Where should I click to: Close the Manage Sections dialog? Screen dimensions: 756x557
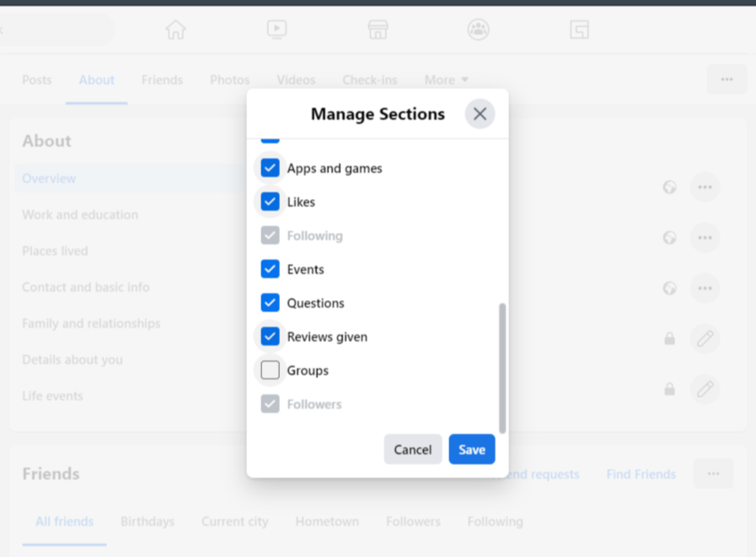(x=480, y=114)
